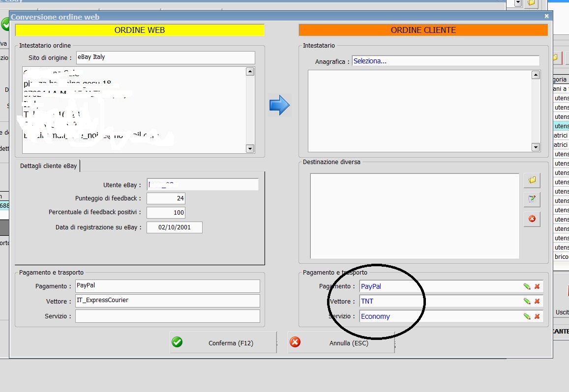Edit the TNT carrier with the pencil icon
Viewport: 569px width, 392px height.
coord(527,301)
